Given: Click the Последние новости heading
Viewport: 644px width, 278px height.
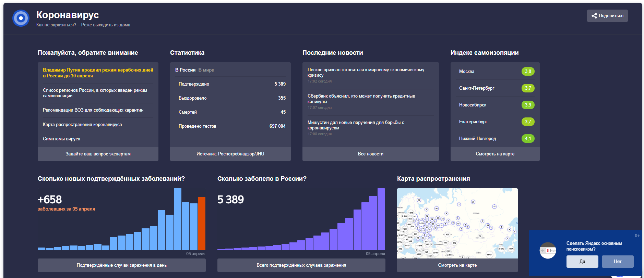Looking at the screenshot, I should 333,53.
